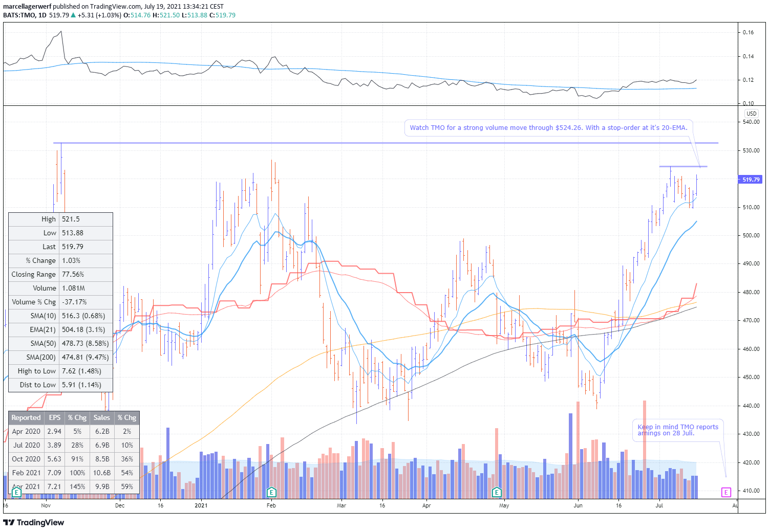769x532 pixels.
Task: Click the Reported column header
Action: point(26,417)
